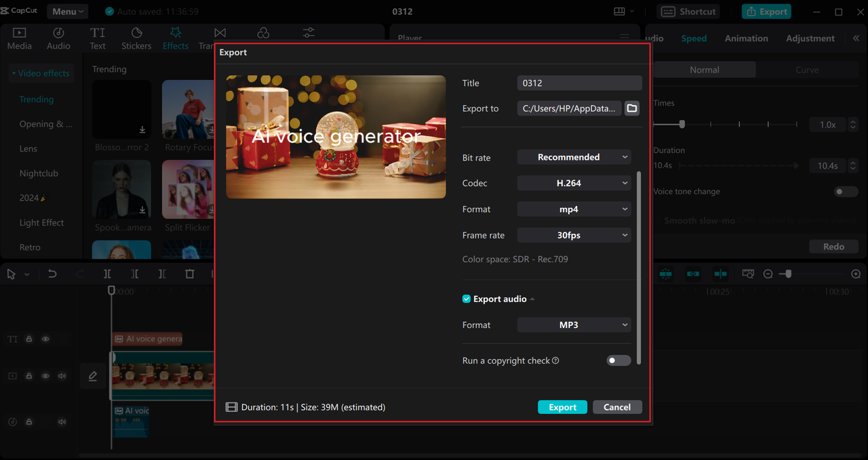Uncheck the Export audio checkbox

click(467, 299)
